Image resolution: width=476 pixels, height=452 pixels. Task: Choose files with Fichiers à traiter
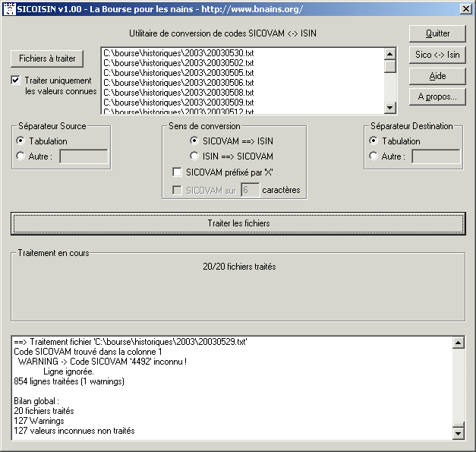[x=47, y=58]
